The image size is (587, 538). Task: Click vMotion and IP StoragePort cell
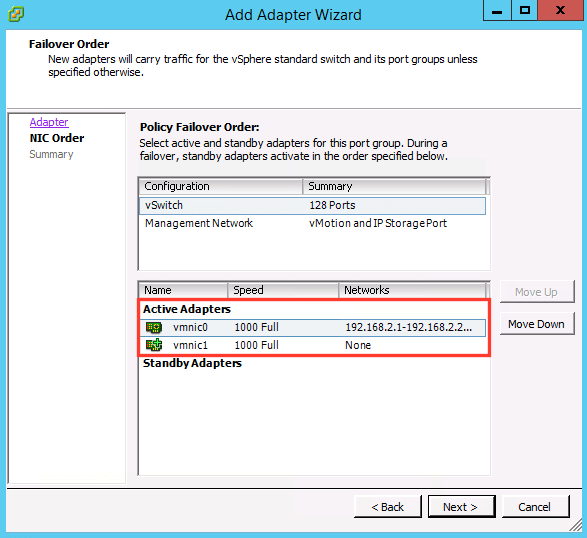[378, 224]
